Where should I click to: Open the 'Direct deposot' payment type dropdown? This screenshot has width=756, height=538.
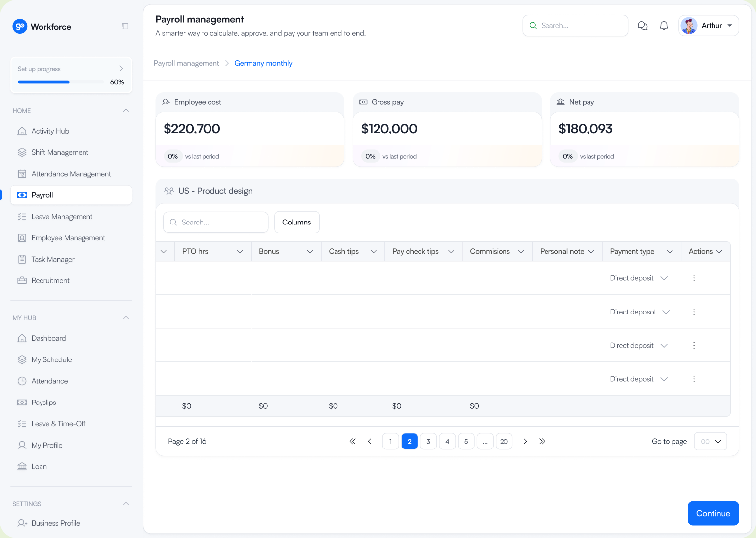[666, 312]
